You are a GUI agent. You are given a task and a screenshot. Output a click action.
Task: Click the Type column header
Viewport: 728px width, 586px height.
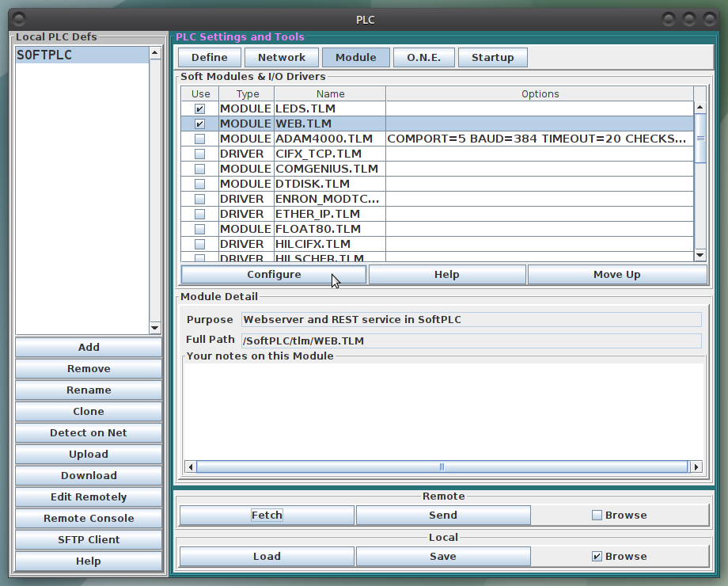click(x=247, y=94)
